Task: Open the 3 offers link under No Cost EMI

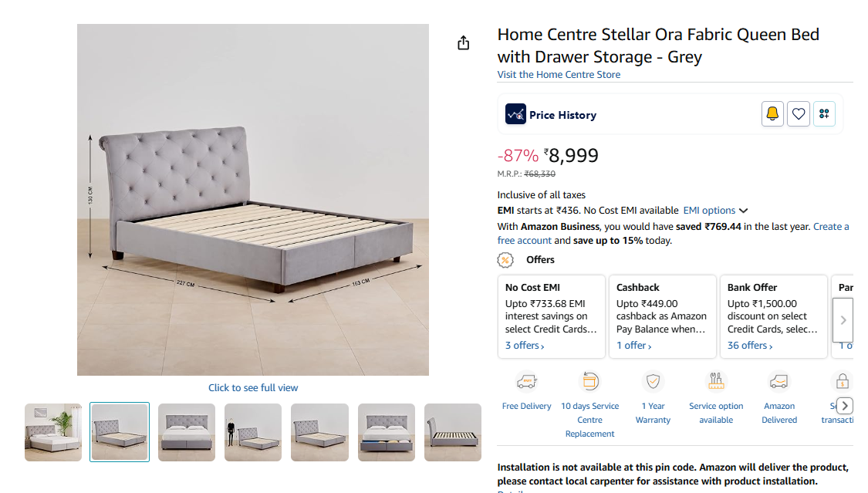Action: pos(525,346)
